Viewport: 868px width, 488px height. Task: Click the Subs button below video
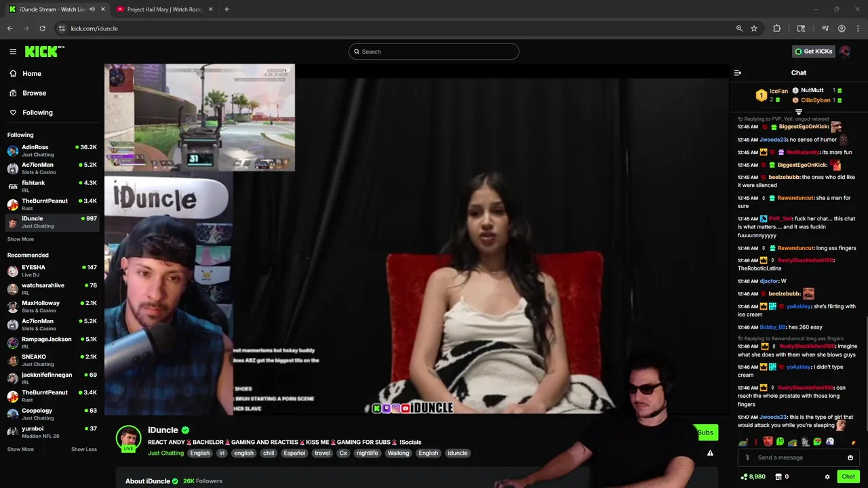click(705, 432)
